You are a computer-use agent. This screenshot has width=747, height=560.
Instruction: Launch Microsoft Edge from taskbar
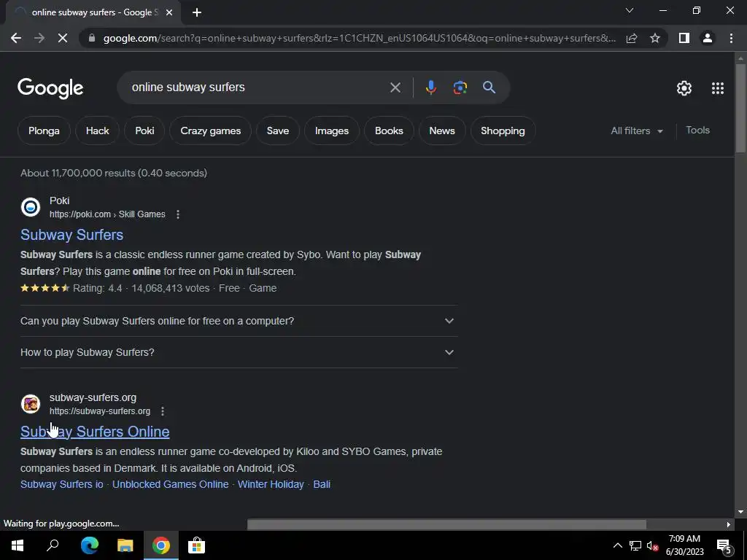[90, 545]
